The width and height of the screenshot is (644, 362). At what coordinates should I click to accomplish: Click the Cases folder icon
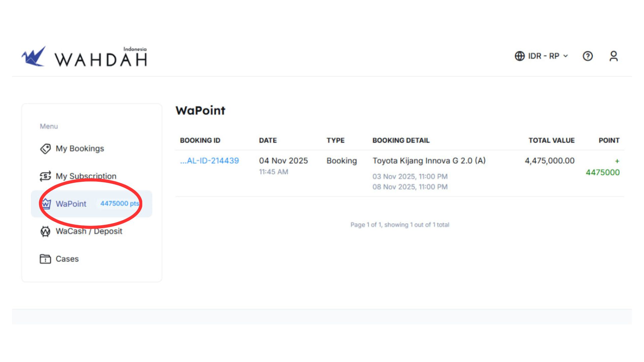(45, 259)
